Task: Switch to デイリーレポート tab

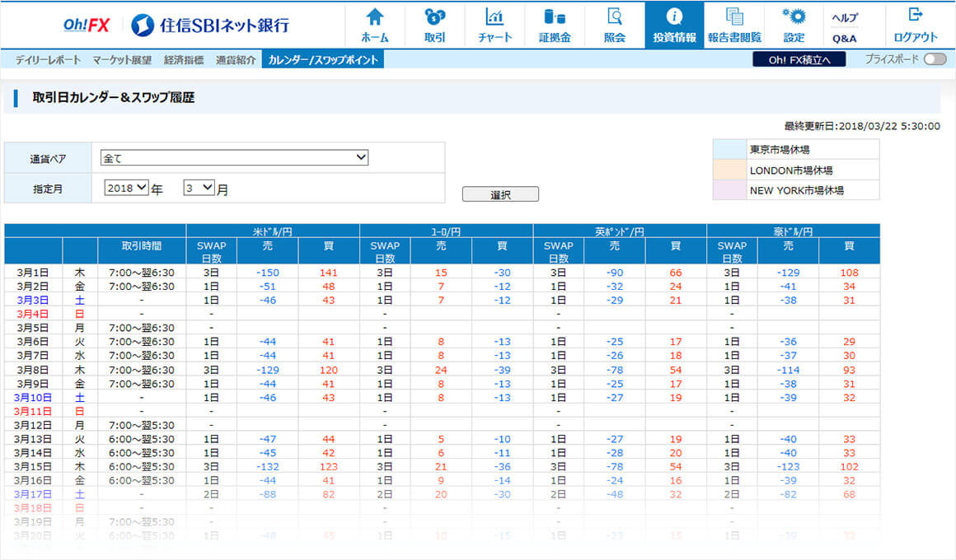Action: point(48,60)
